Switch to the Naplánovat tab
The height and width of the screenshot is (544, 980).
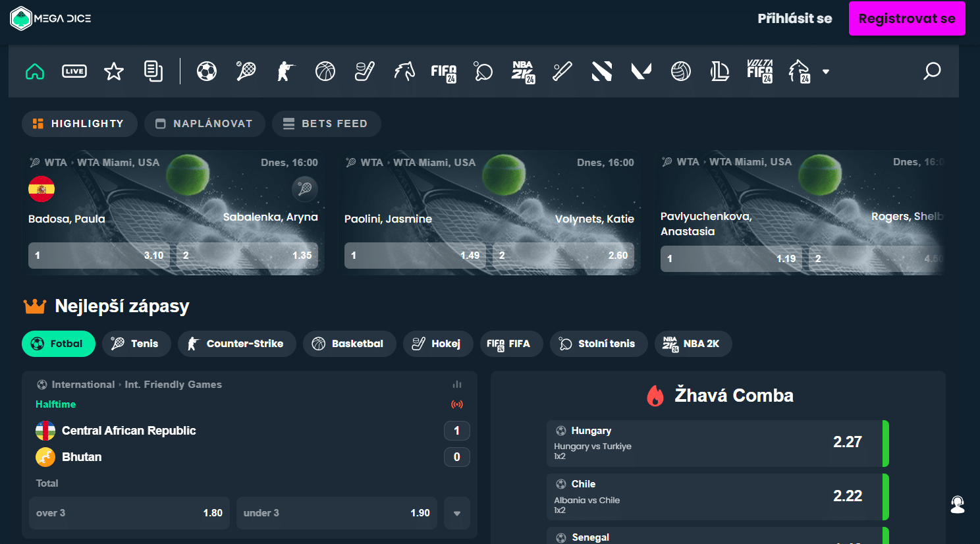(x=205, y=124)
